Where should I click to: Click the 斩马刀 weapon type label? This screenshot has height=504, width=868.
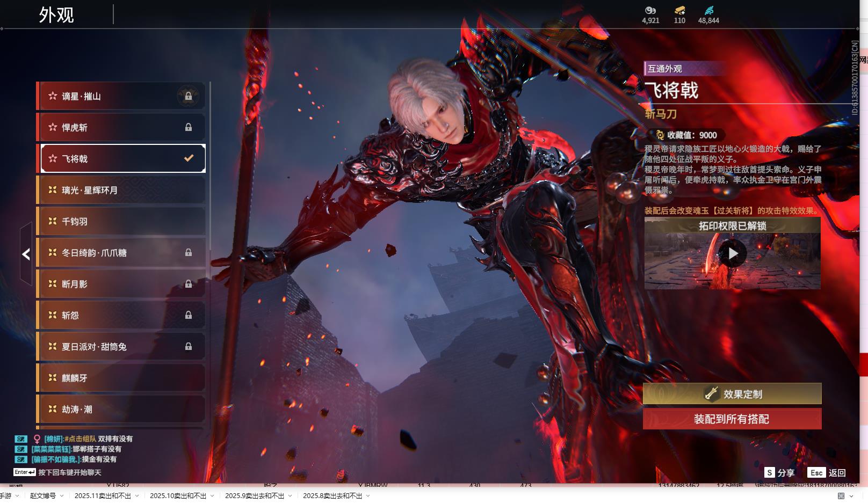661,114
